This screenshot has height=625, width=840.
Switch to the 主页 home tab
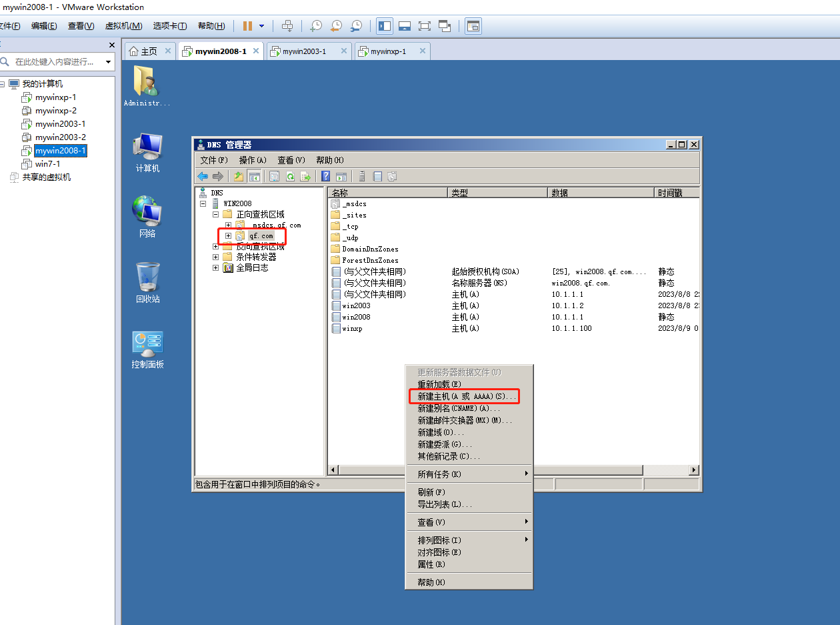point(149,51)
